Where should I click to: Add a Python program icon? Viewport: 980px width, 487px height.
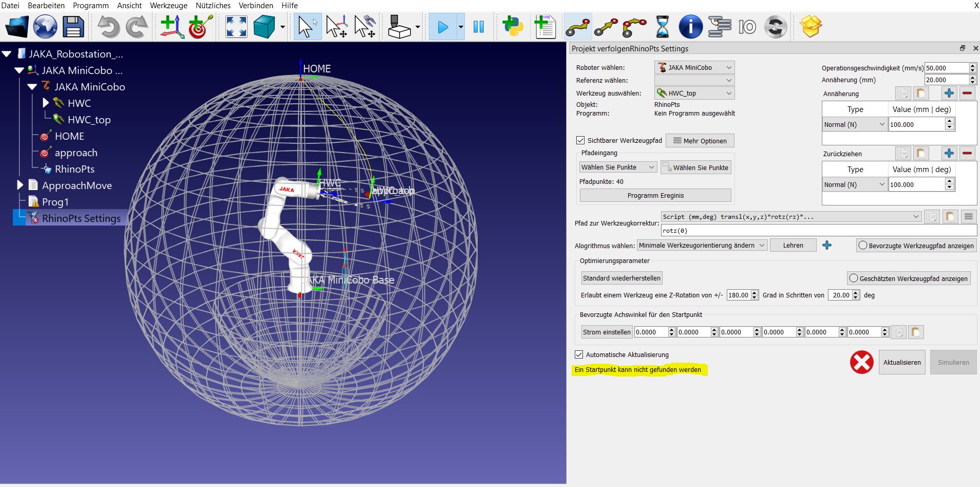tap(513, 27)
